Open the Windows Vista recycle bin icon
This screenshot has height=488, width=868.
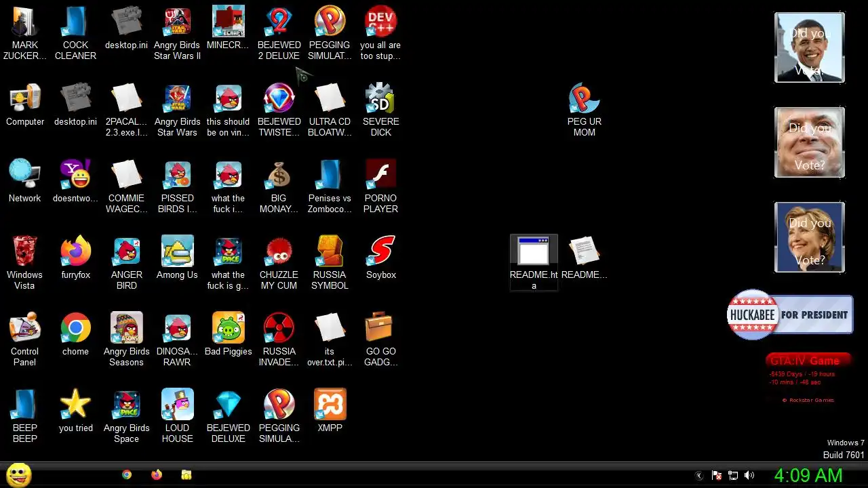25,263
